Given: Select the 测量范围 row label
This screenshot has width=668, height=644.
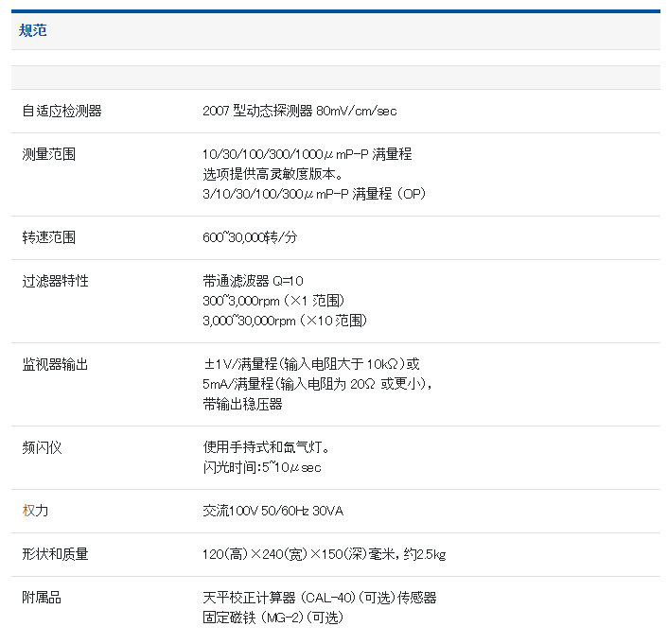Looking at the screenshot, I should tap(48, 154).
